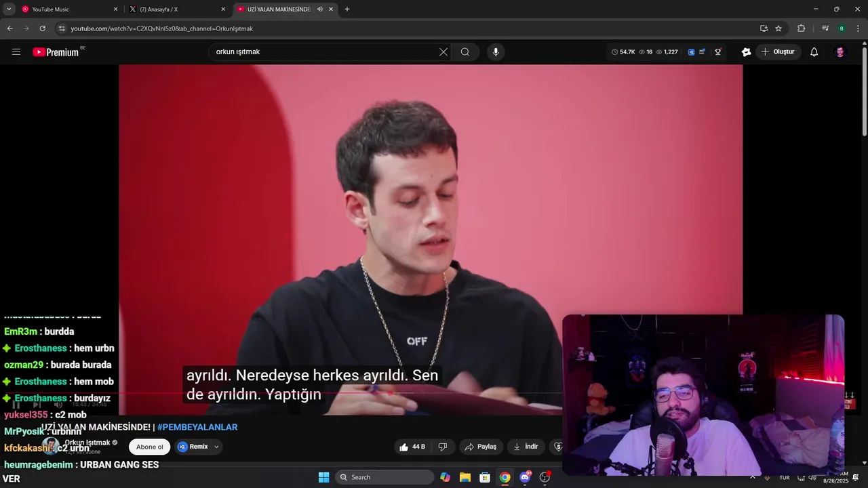The height and width of the screenshot is (488, 868).
Task: Share the video with Paylaş
Action: point(481,447)
